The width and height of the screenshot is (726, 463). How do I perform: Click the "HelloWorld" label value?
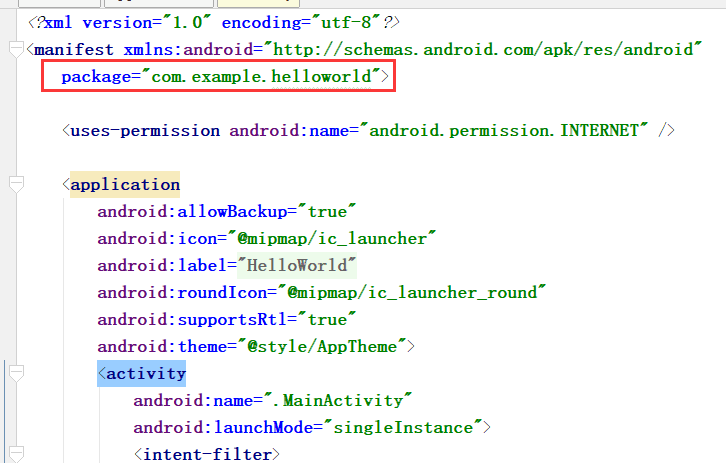click(297, 265)
